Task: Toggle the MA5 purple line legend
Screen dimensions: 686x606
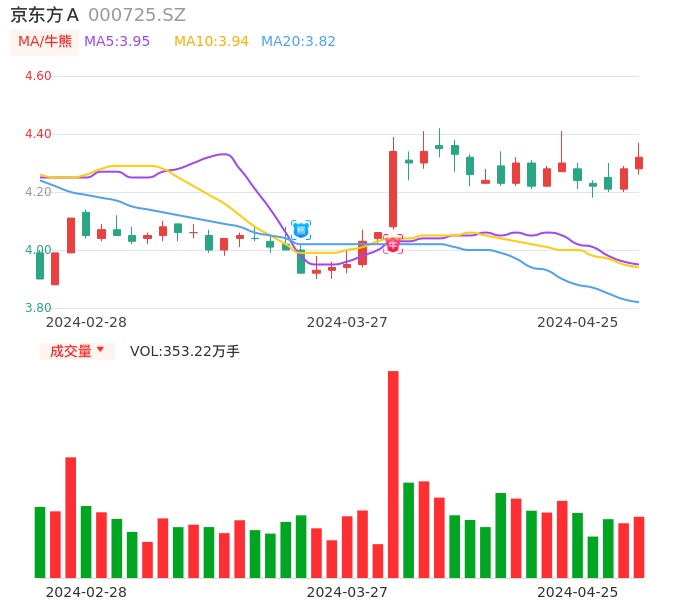Action: click(x=117, y=41)
